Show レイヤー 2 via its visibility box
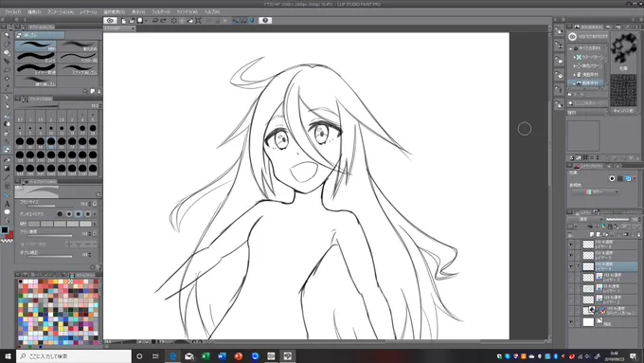Screen dimensions: 644x363 click(570, 299)
